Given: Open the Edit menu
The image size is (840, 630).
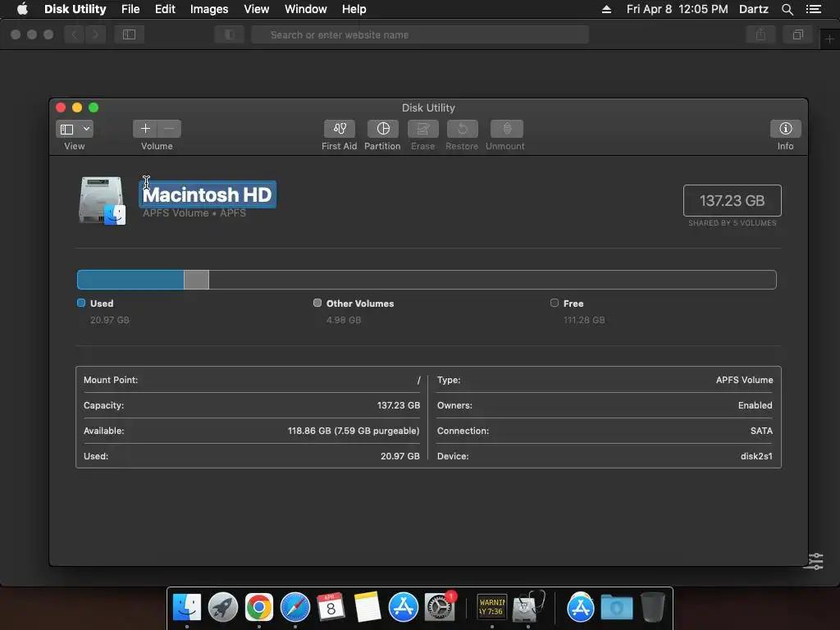Looking at the screenshot, I should 165,9.
